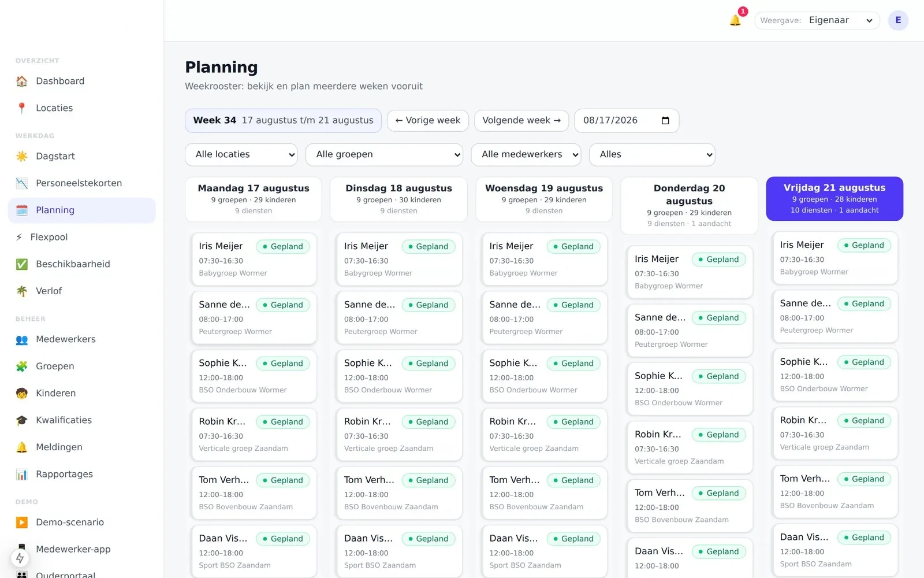The image size is (924, 578).
Task: Click the Personeelstekorten chart icon
Action: [22, 183]
